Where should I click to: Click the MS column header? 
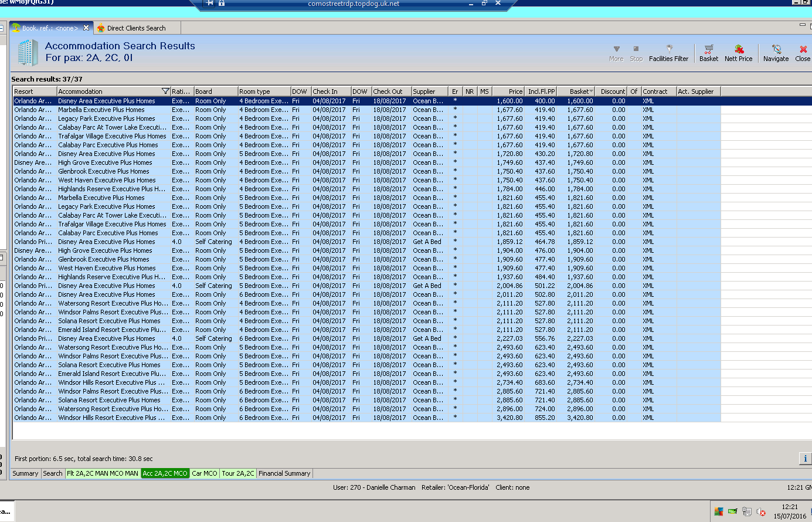coord(485,91)
